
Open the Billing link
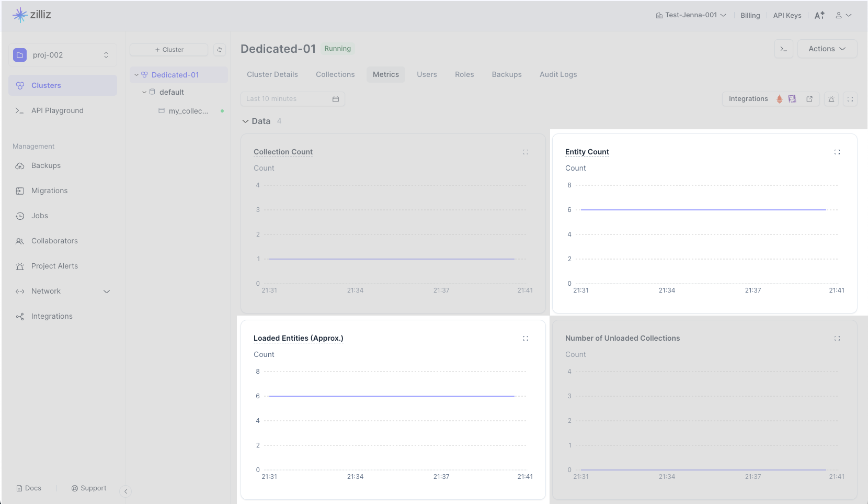pyautogui.click(x=750, y=15)
